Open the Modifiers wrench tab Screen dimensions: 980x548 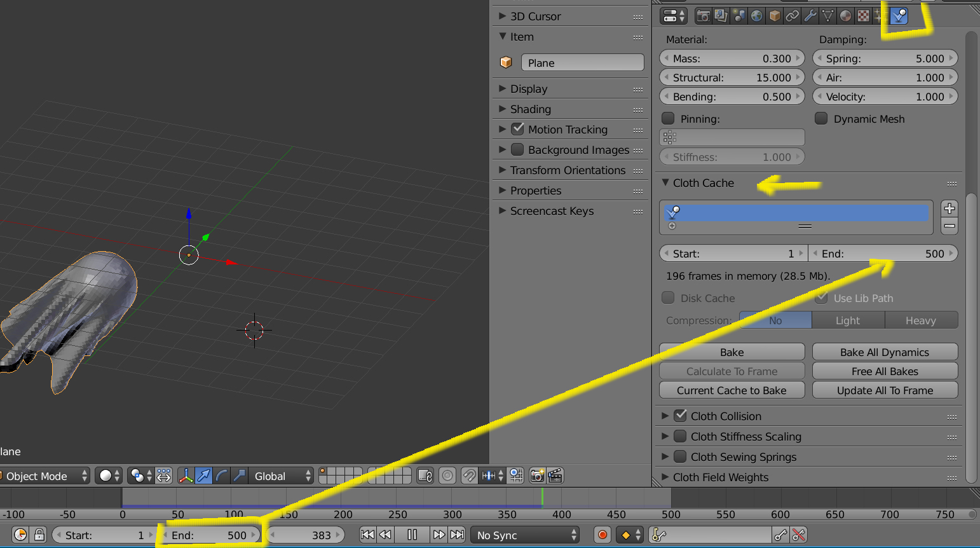coord(810,16)
